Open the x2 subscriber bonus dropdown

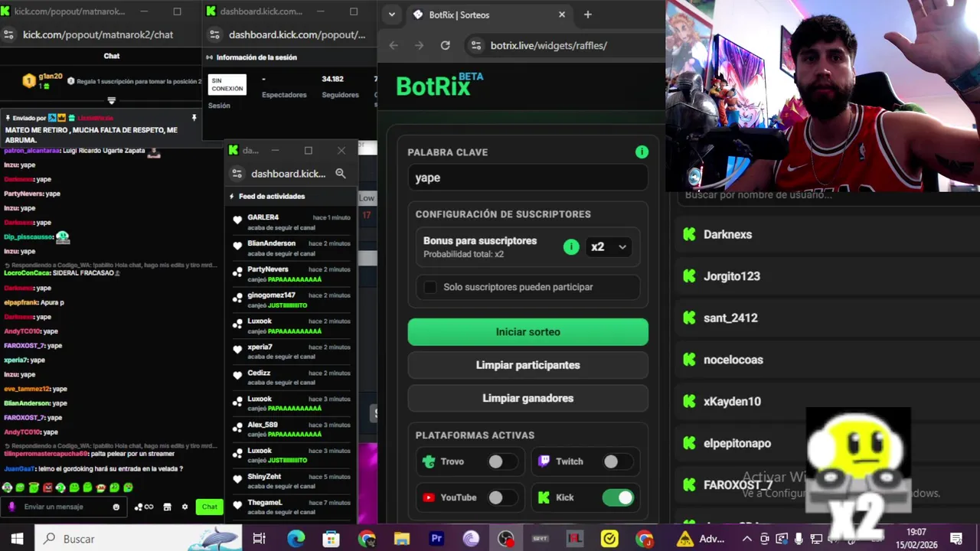click(x=609, y=246)
